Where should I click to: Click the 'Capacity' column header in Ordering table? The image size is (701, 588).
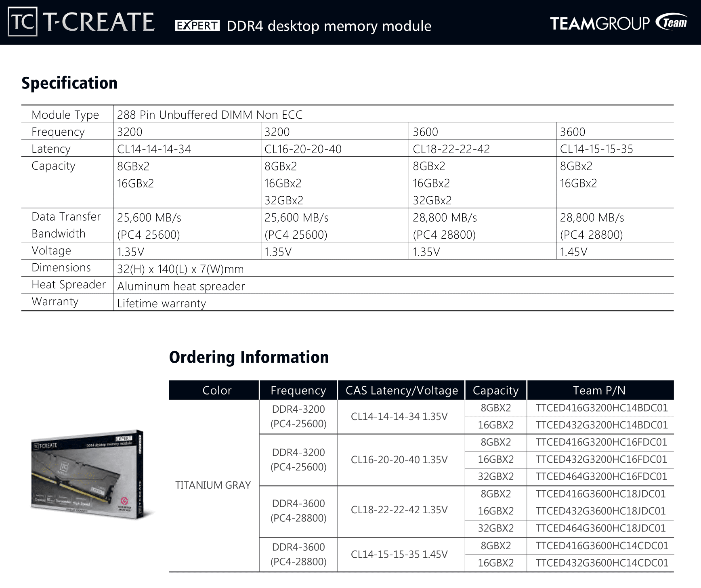click(495, 390)
